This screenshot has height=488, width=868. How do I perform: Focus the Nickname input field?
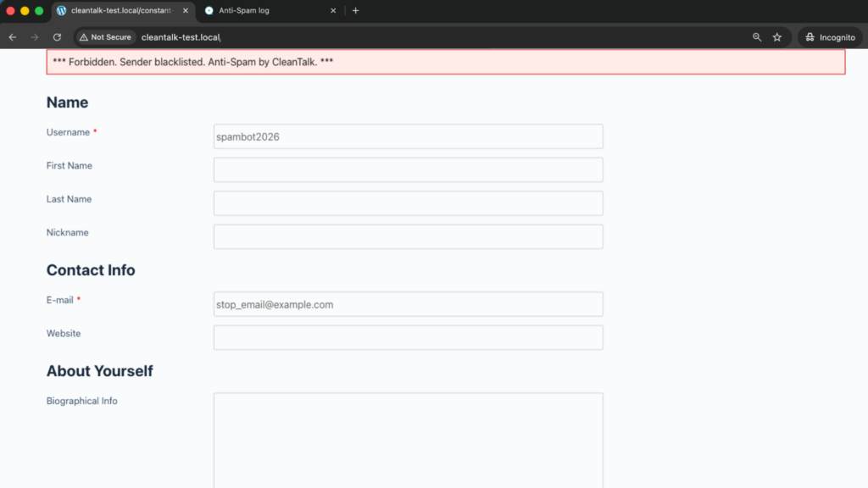pyautogui.click(x=408, y=237)
